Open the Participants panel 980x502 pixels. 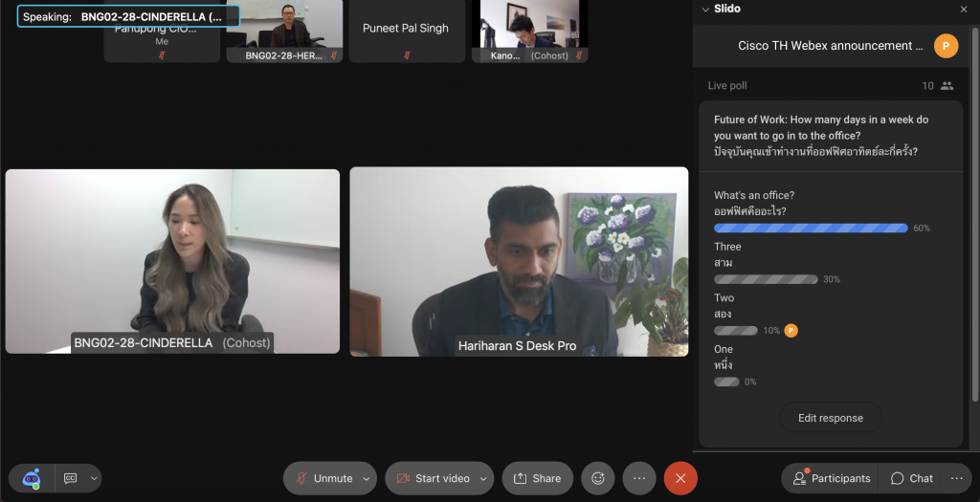(831, 478)
